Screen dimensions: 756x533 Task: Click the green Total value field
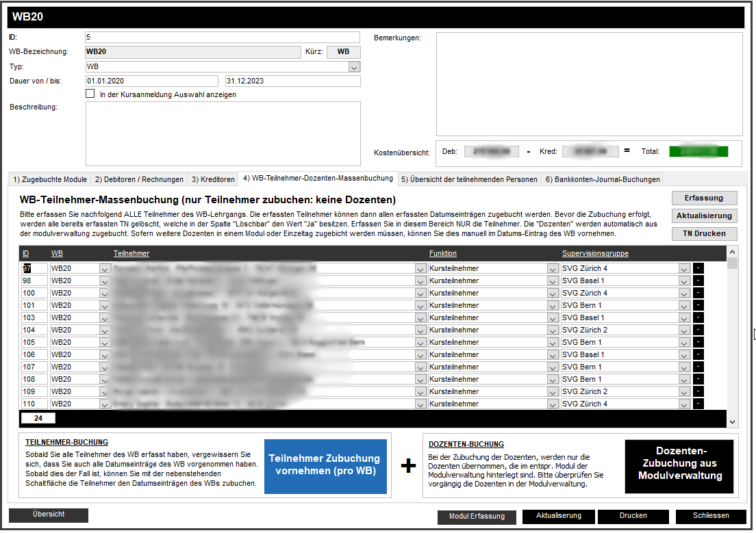698,151
